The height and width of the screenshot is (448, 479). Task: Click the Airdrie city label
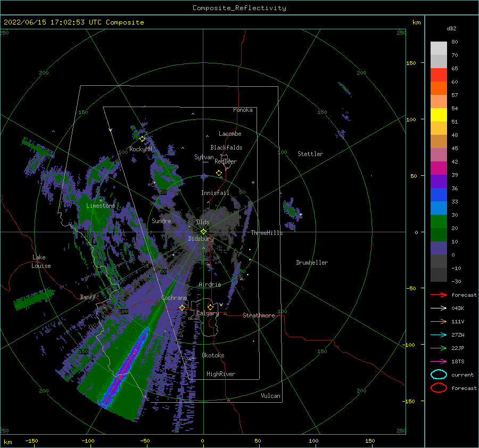tap(210, 284)
